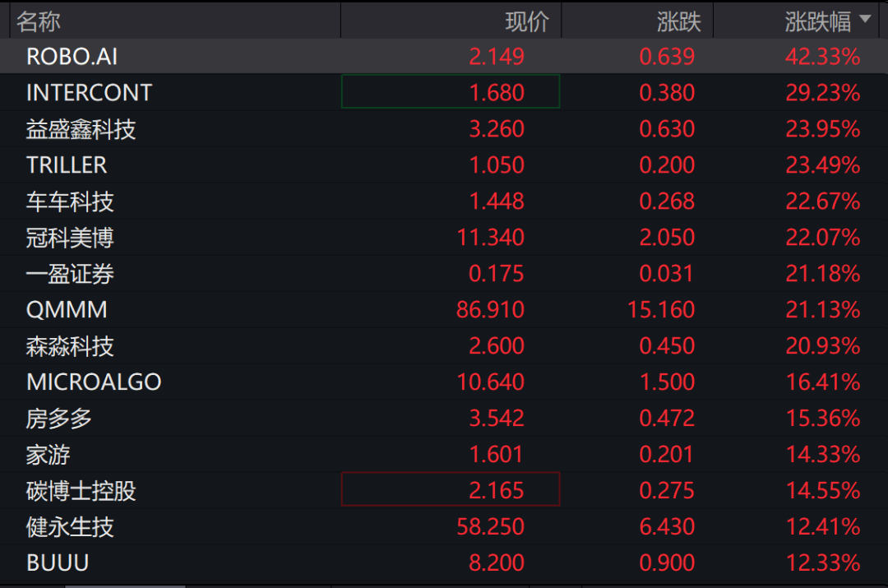
Task: Select the ROBO.AI stock row
Action: click(x=72, y=57)
